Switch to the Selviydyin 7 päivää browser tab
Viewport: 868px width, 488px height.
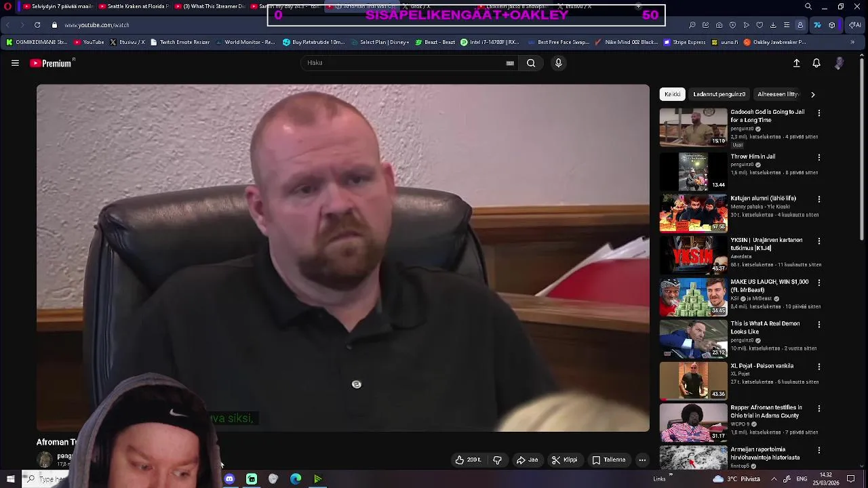[x=59, y=6]
